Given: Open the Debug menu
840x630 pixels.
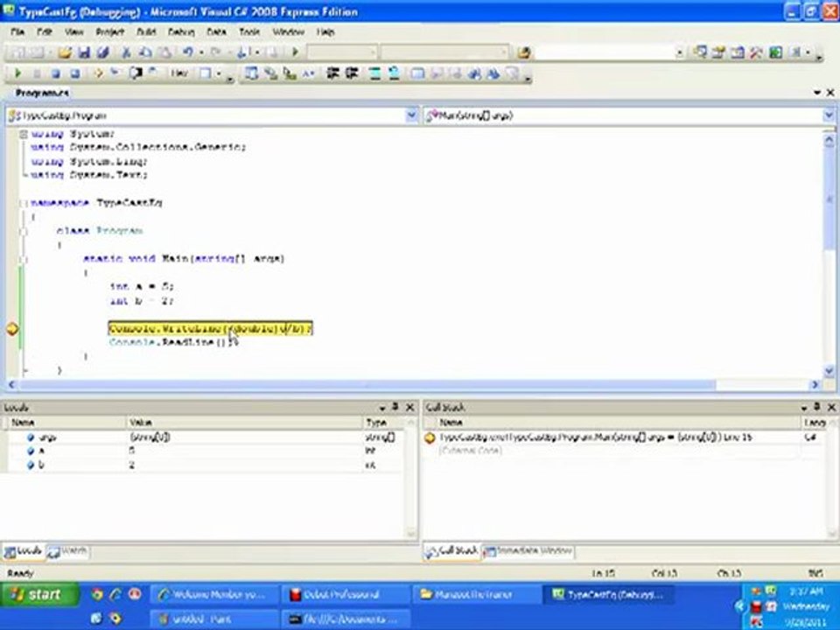Looking at the screenshot, I should pyautogui.click(x=181, y=32).
